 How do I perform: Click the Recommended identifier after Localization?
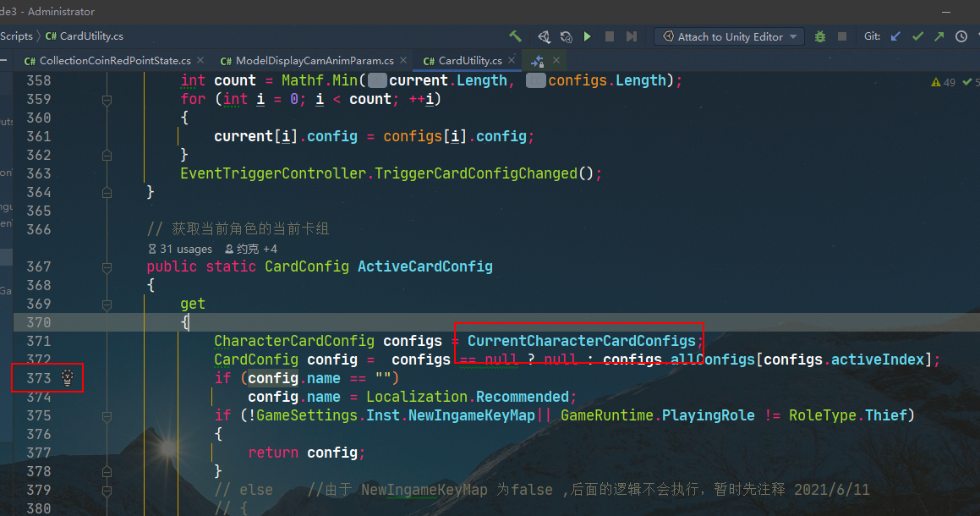[x=523, y=398]
